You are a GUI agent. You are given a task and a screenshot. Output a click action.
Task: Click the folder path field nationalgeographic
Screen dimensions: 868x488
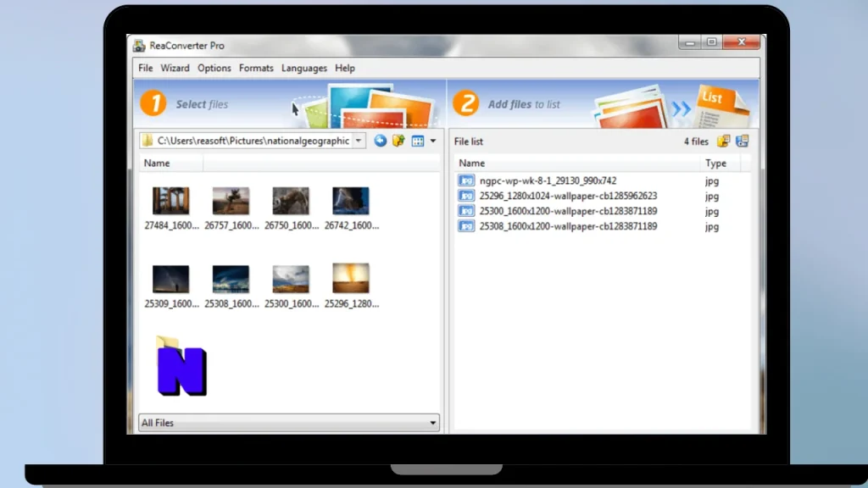click(x=253, y=141)
